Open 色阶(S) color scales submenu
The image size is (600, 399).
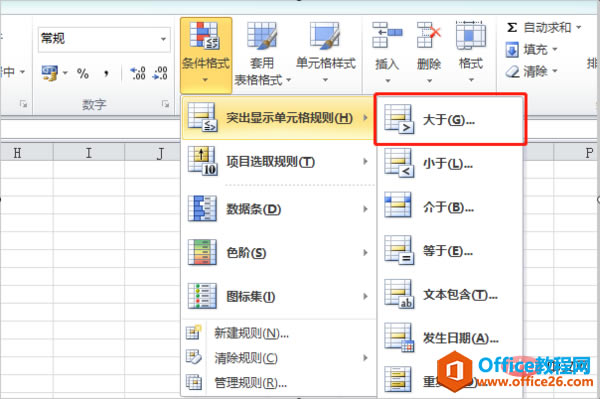coord(278,252)
